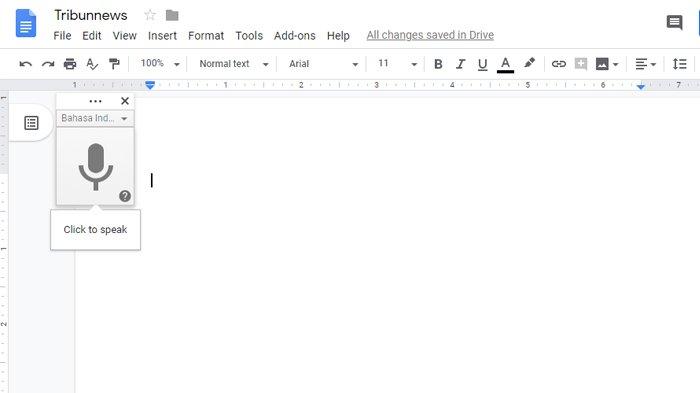Viewport: 700px width, 393px height.
Task: Toggle italic formatting
Action: tap(460, 64)
